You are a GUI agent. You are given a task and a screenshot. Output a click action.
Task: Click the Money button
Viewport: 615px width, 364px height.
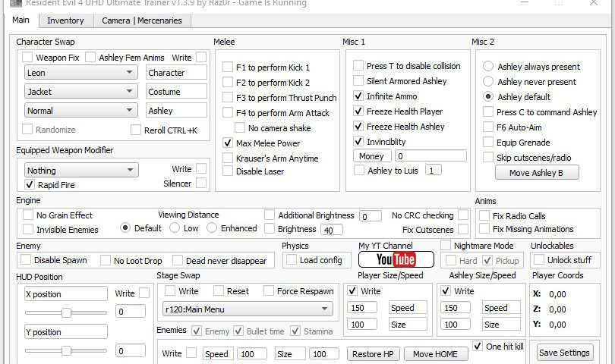tap(372, 156)
